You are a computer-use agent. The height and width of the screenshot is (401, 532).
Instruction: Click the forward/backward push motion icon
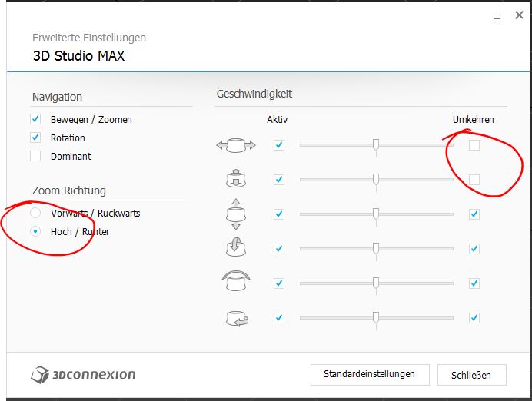pyautogui.click(x=236, y=178)
